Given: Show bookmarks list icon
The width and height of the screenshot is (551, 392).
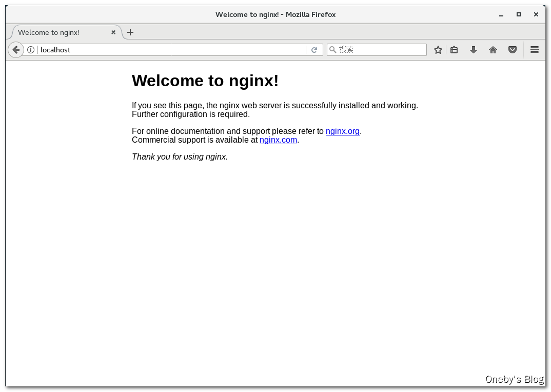Looking at the screenshot, I should [454, 50].
